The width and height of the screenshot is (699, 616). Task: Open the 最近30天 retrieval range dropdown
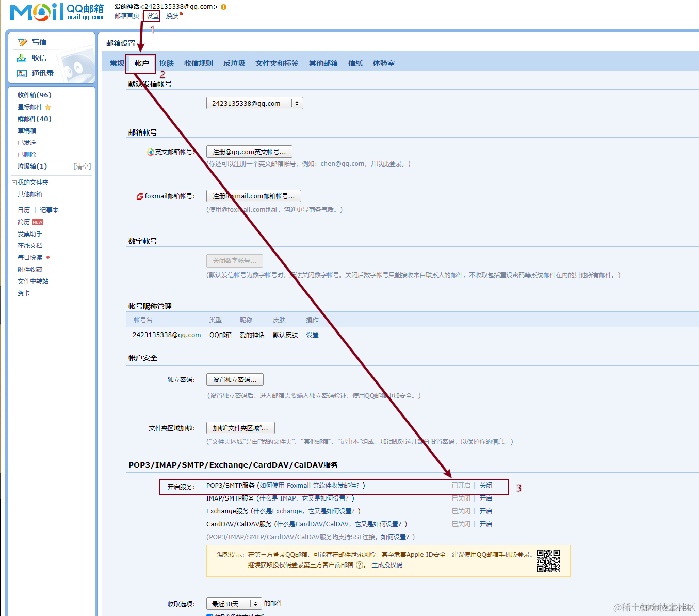point(235,604)
